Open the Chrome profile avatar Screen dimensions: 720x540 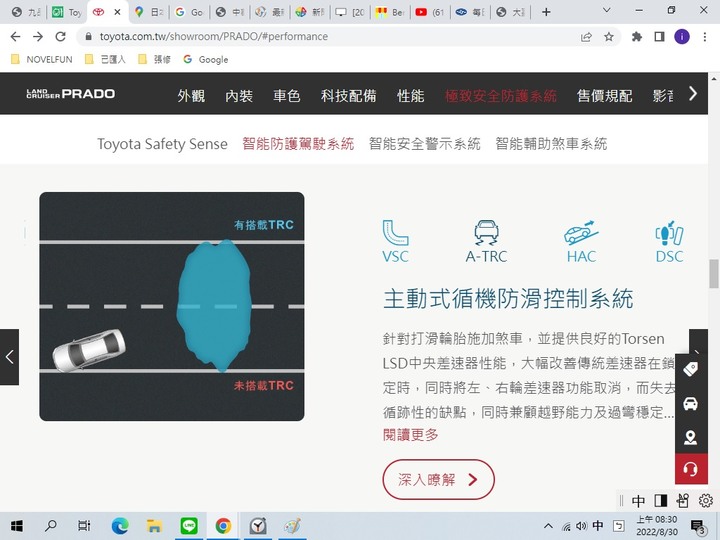[x=682, y=37]
